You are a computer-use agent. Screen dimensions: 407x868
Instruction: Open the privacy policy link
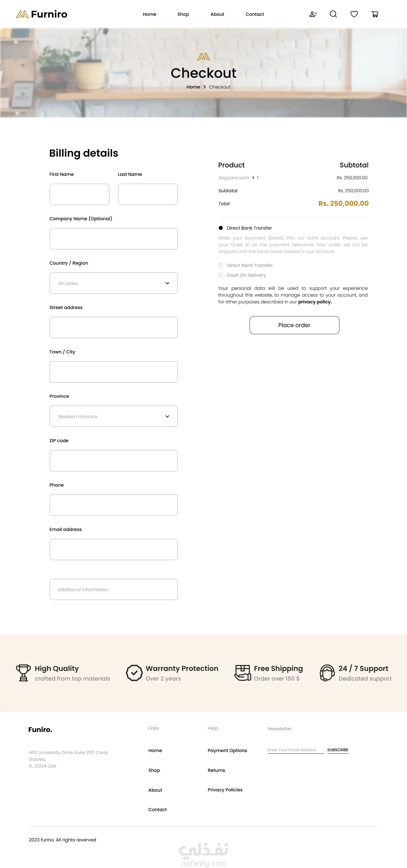[315, 302]
